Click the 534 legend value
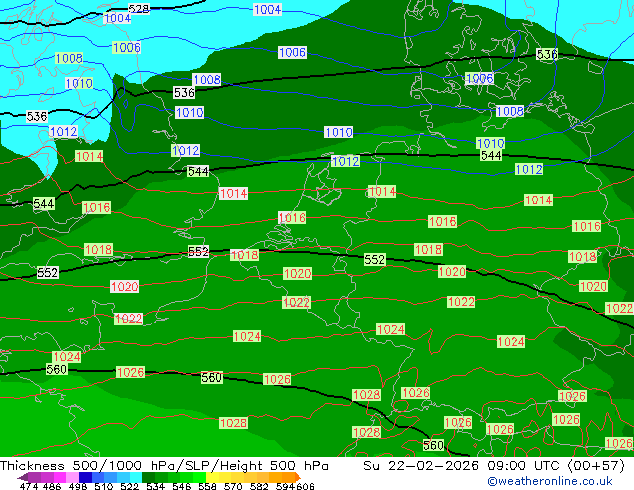 click(x=156, y=486)
